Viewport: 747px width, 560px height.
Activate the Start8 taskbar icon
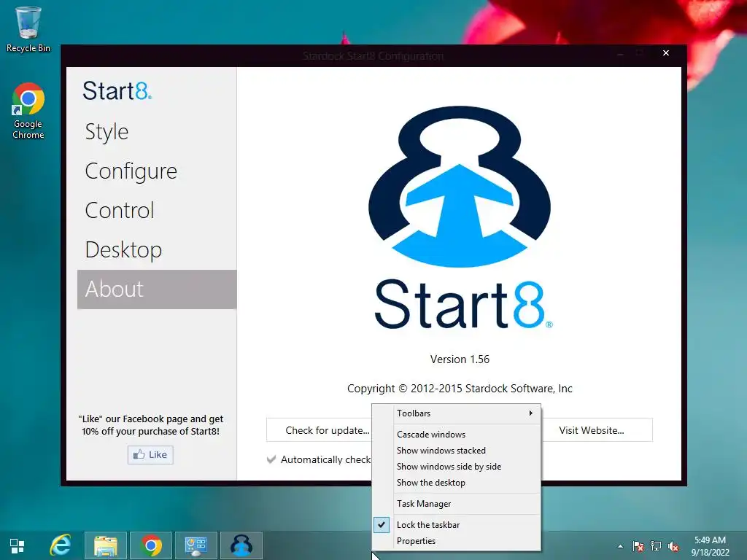click(241, 545)
